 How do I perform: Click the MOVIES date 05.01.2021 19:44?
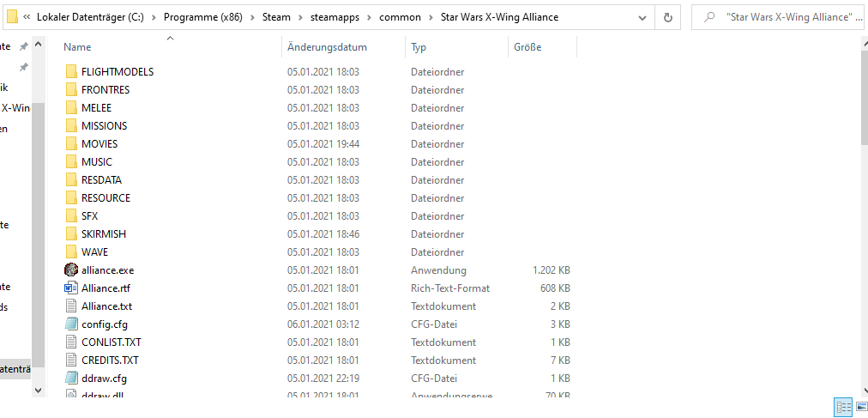[323, 144]
